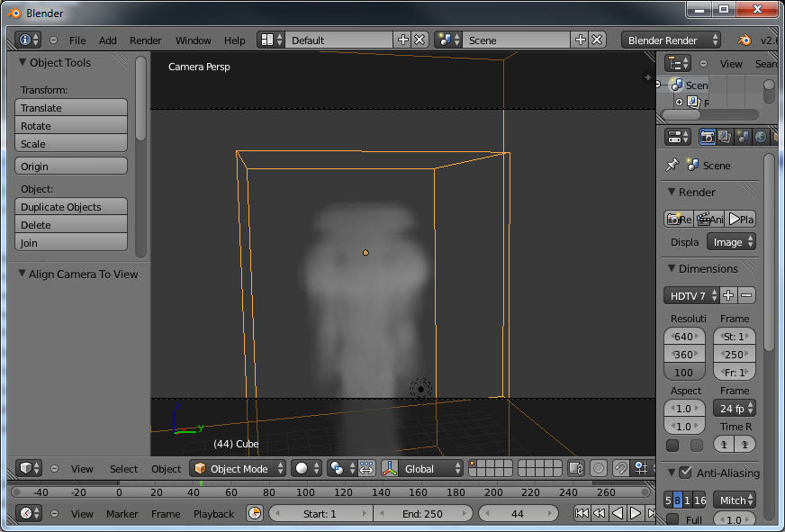
Task: Switch to World properties tab
Action: [x=761, y=137]
